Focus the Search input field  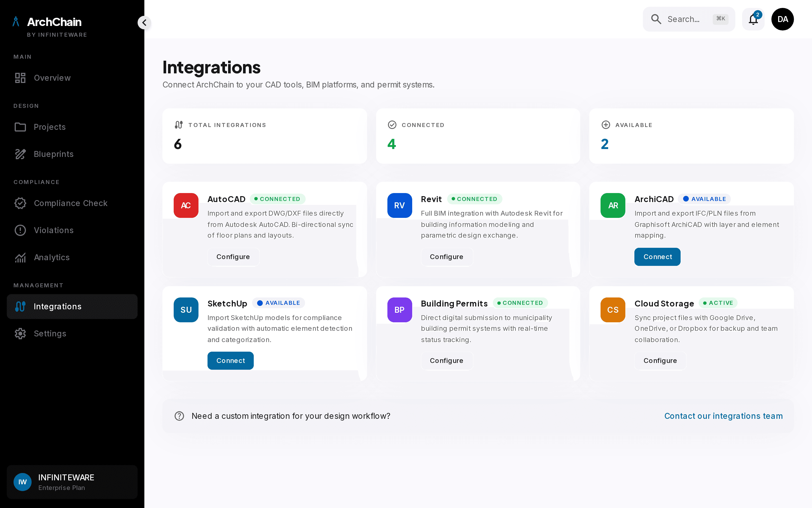[x=689, y=19]
